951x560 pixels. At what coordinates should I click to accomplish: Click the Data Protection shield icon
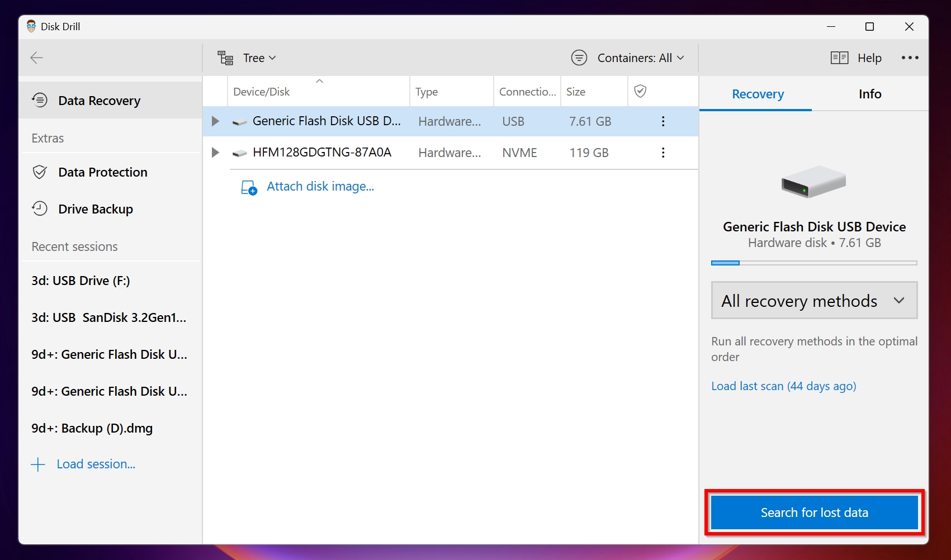tap(40, 172)
